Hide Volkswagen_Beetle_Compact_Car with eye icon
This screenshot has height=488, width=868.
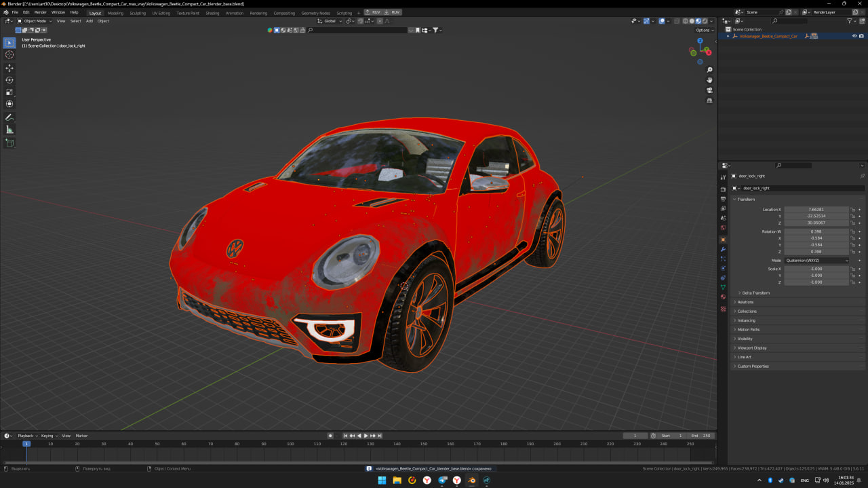click(854, 36)
